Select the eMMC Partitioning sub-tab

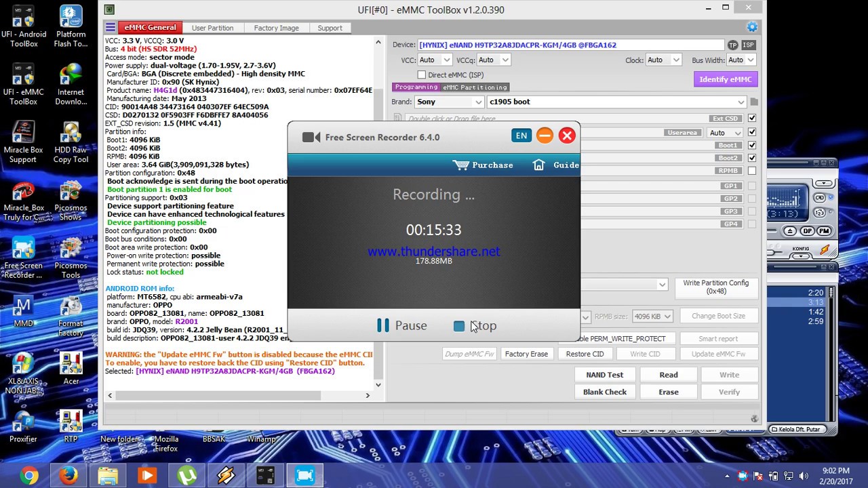pyautogui.click(x=475, y=87)
